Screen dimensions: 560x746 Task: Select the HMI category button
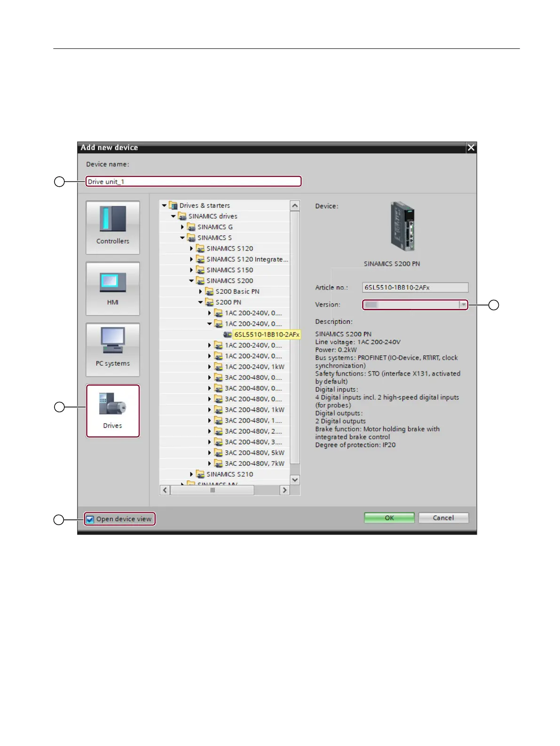(113, 289)
